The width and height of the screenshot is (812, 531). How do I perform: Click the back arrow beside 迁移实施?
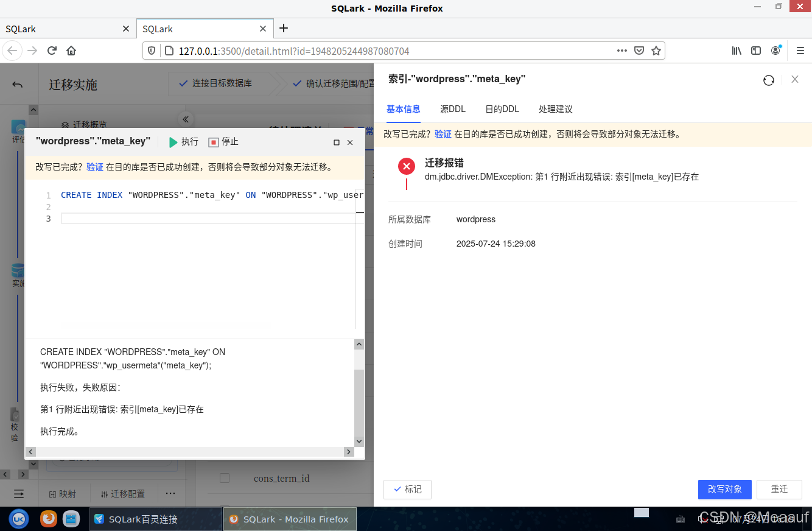(x=18, y=85)
